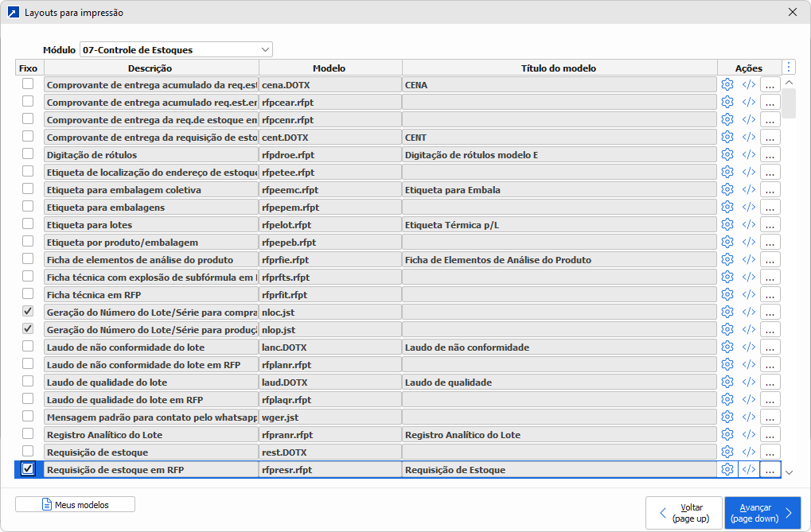Click the vertical scrollbar thumb
Viewport: 811px width, 532px height.
coord(788,103)
